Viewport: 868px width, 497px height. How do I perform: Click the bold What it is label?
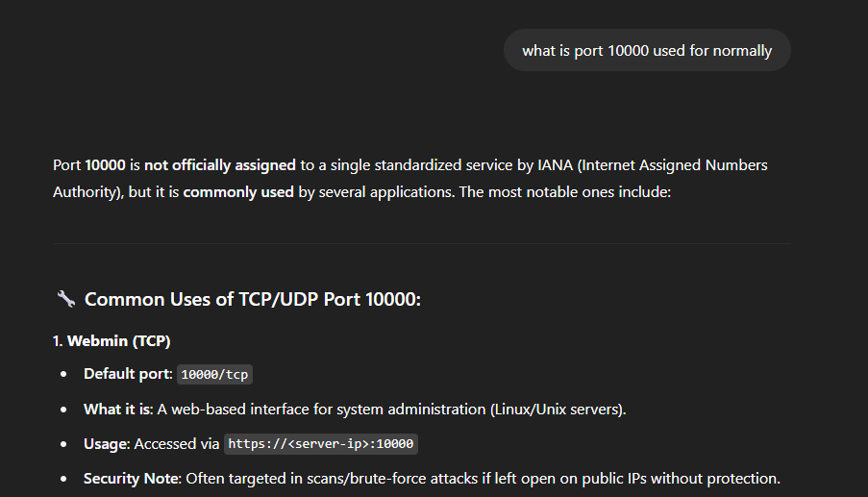tap(117, 409)
